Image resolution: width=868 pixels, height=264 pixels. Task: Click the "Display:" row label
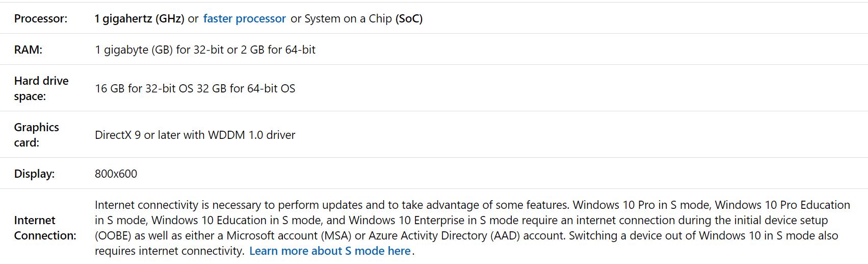tap(34, 174)
